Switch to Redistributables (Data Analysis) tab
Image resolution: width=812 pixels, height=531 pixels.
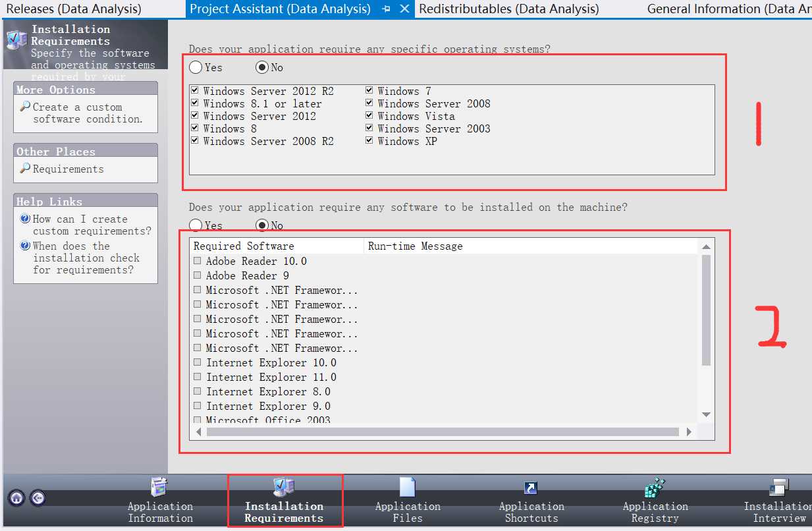point(509,9)
